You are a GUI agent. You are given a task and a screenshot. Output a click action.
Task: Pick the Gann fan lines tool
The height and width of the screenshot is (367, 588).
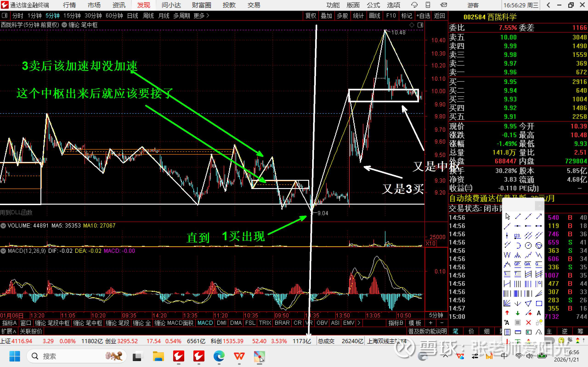coord(507,303)
